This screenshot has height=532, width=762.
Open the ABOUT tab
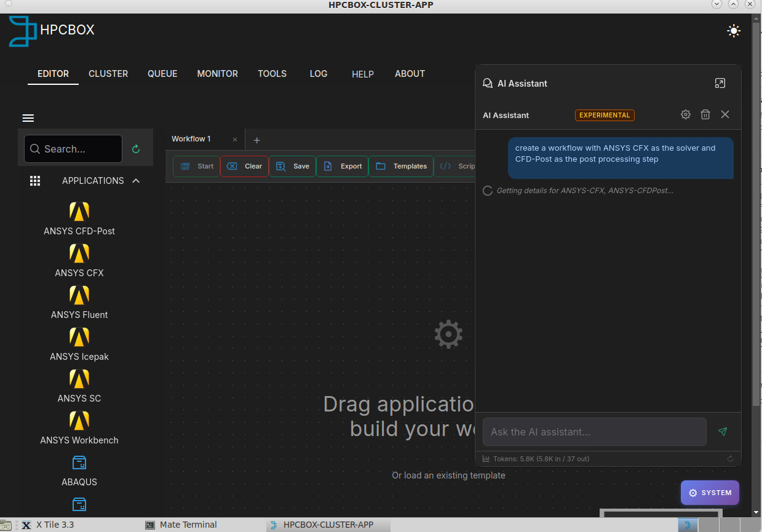pos(410,74)
